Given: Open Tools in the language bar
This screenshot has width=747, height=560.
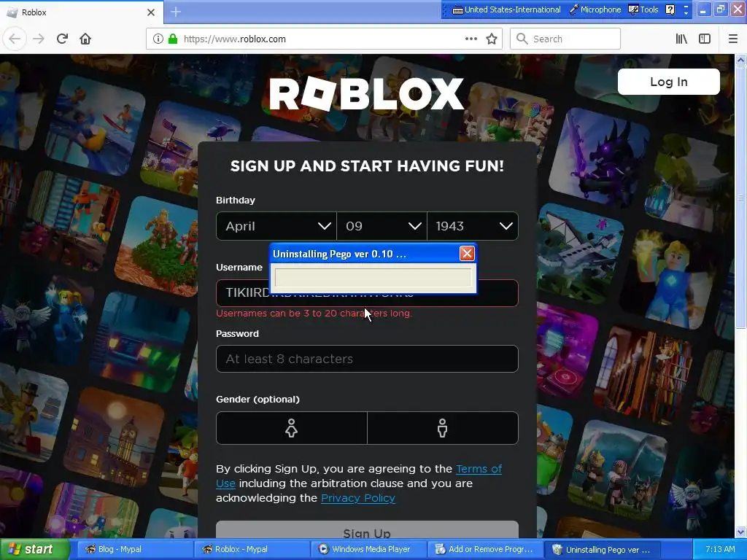Looking at the screenshot, I should click(643, 9).
